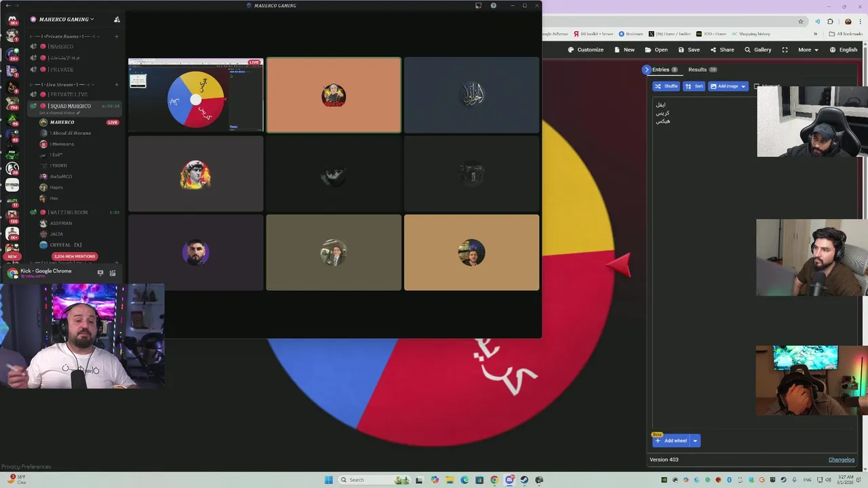Viewport: 868px width, 488px height.
Task: Open Chrome extensions puzzle icon
Action: tap(830, 21)
